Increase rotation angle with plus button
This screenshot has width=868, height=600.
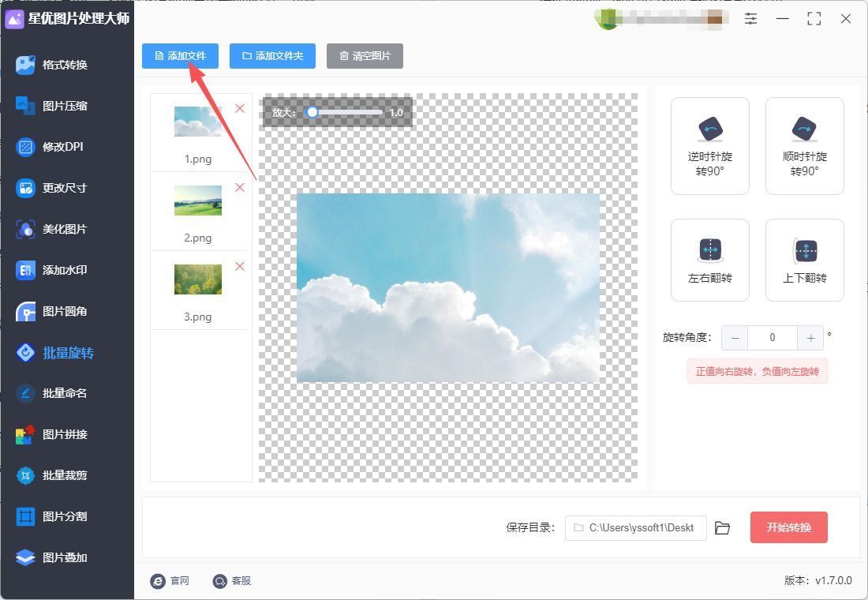tap(810, 338)
